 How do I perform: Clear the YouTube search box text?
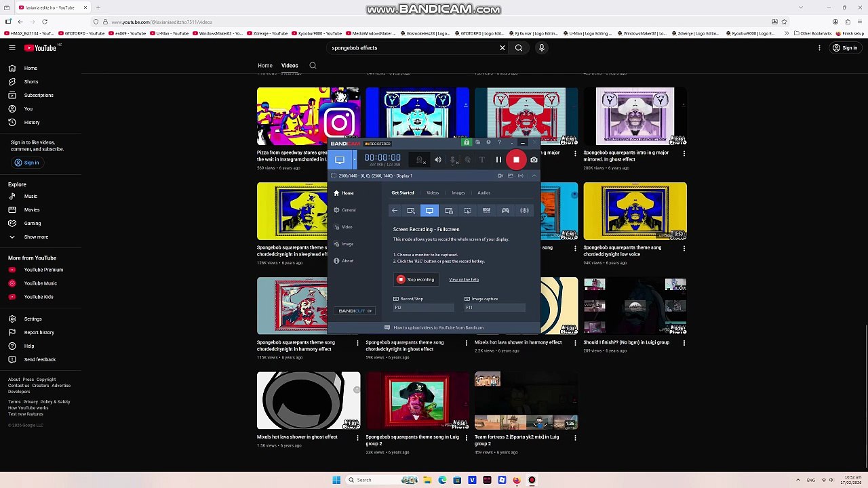pyautogui.click(x=502, y=48)
